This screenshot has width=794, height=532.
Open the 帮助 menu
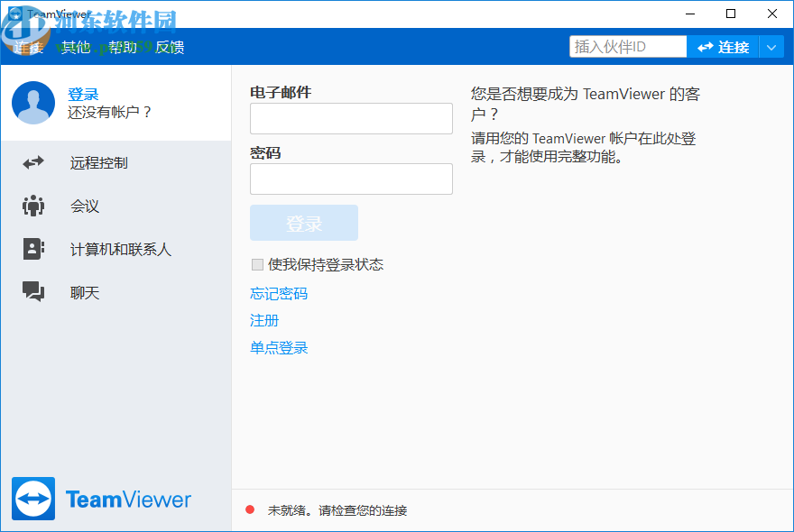point(125,47)
